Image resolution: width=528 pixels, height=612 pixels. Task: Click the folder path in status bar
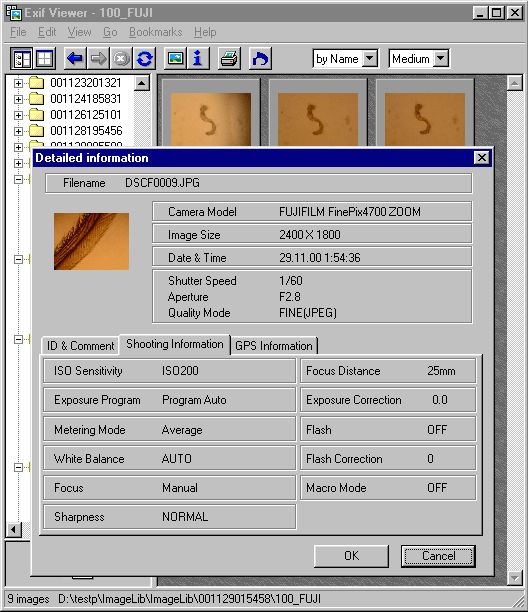tap(189, 599)
